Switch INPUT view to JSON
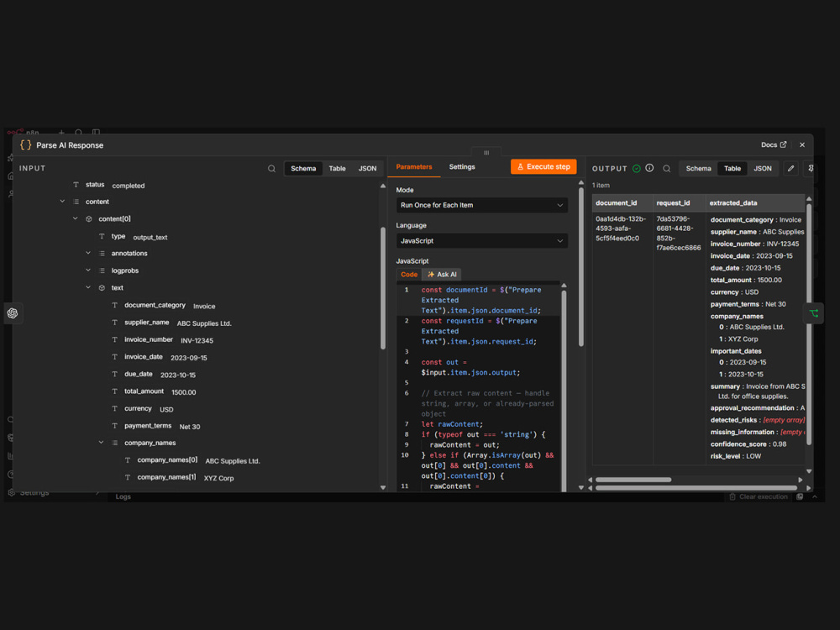840x630 pixels. coord(368,169)
